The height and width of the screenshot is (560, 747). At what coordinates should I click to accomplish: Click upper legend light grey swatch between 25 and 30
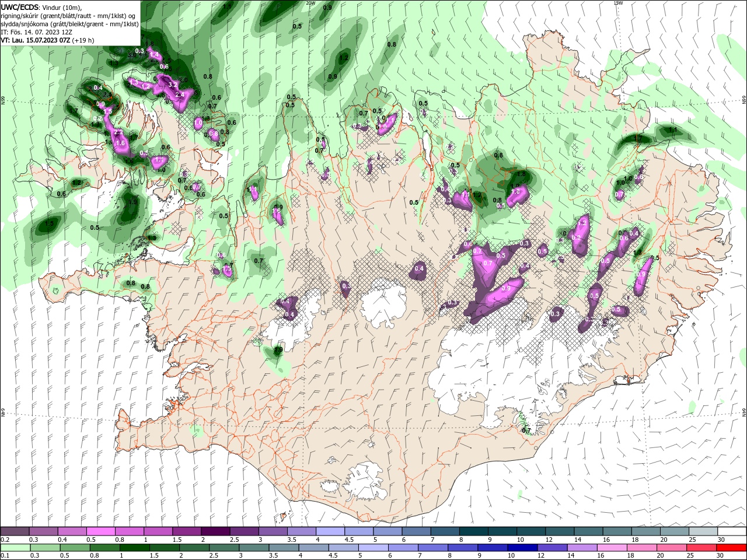pyautogui.click(x=703, y=531)
